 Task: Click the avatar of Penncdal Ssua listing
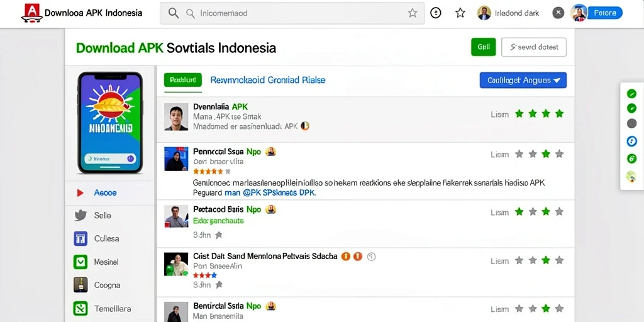click(x=176, y=159)
